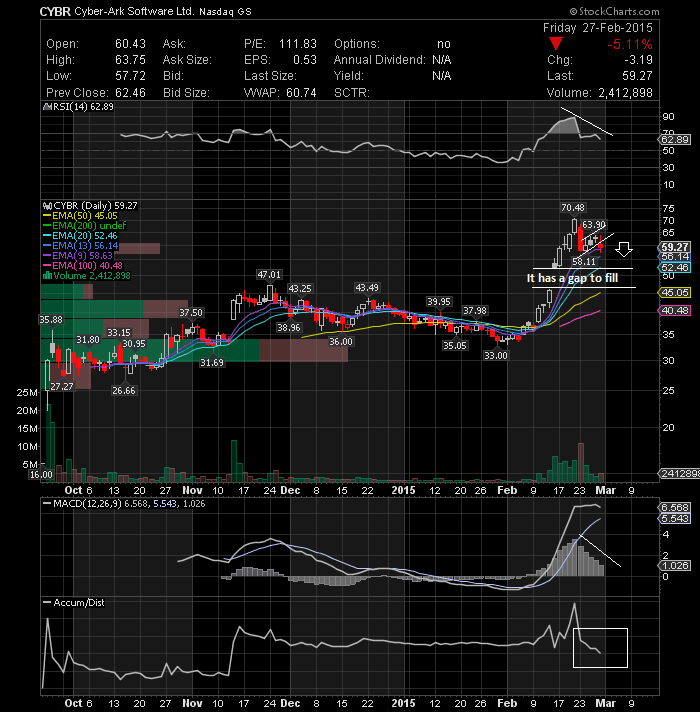Click the green Volume 2,412,898 legend entry
This screenshot has height=712, width=700.
(87, 276)
